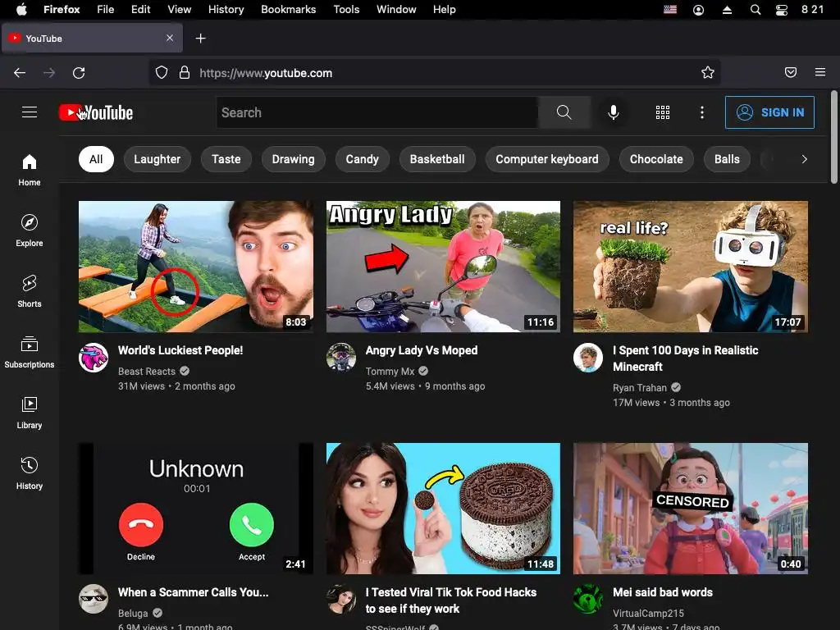Open History in sidebar
The image size is (840, 630).
coord(30,473)
